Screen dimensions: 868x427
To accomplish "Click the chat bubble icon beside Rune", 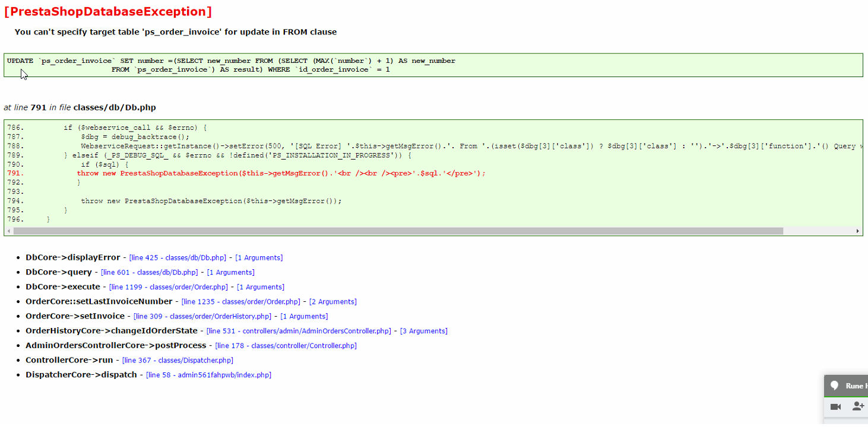I will [834, 385].
